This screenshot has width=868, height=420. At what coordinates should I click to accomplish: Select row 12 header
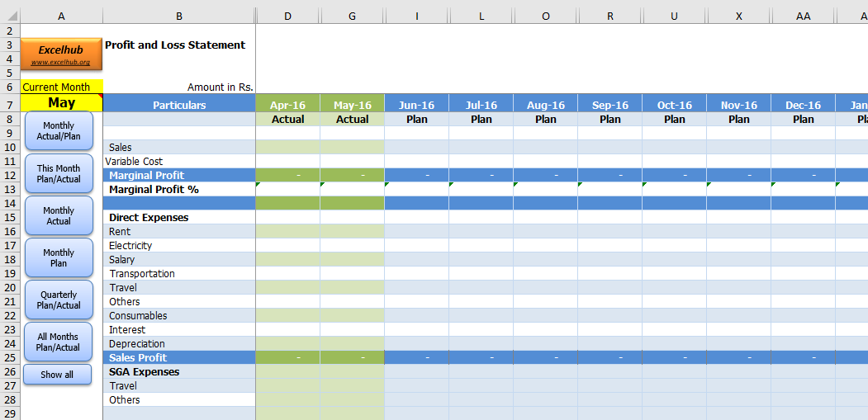(10, 176)
